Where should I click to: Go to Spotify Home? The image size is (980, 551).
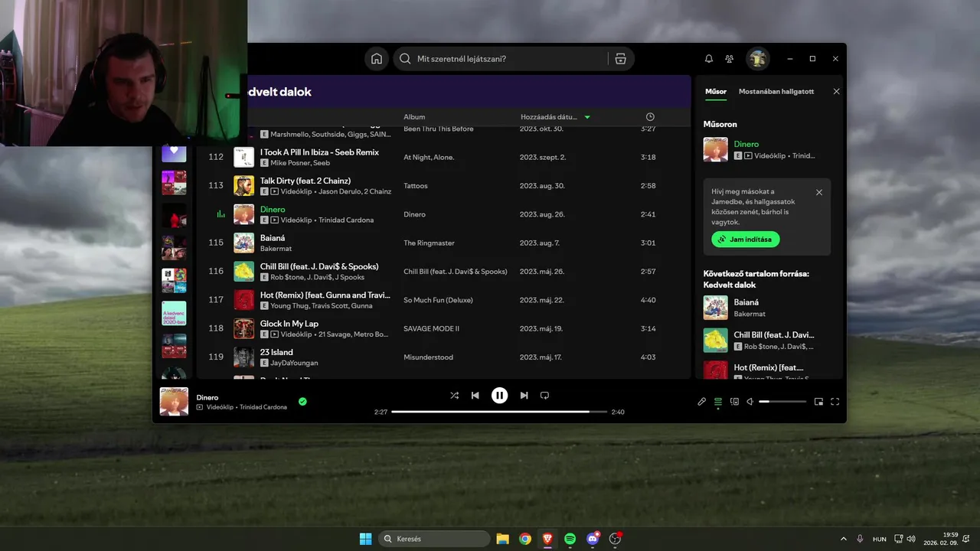(377, 59)
